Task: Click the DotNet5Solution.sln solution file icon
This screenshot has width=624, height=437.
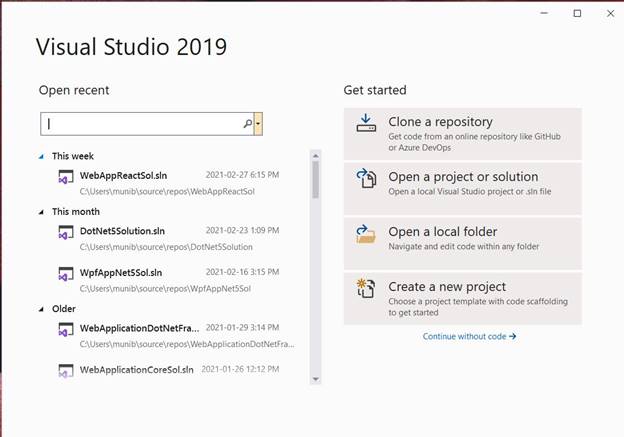Action: pos(65,235)
